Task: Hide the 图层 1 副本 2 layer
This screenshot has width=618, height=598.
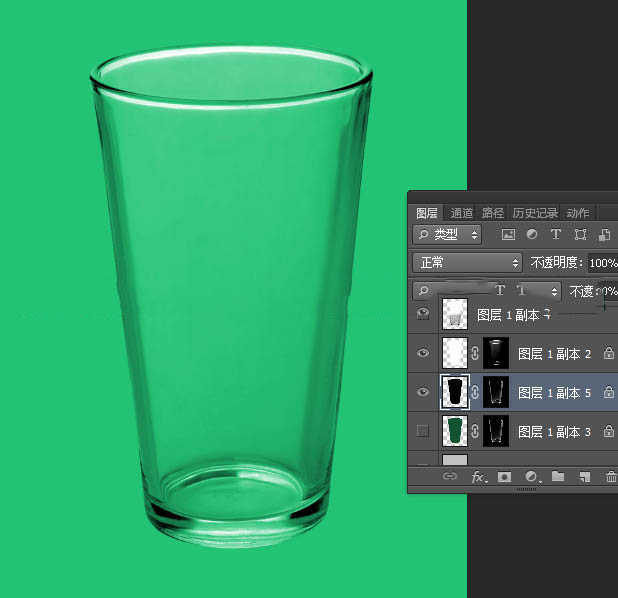Action: tap(422, 354)
